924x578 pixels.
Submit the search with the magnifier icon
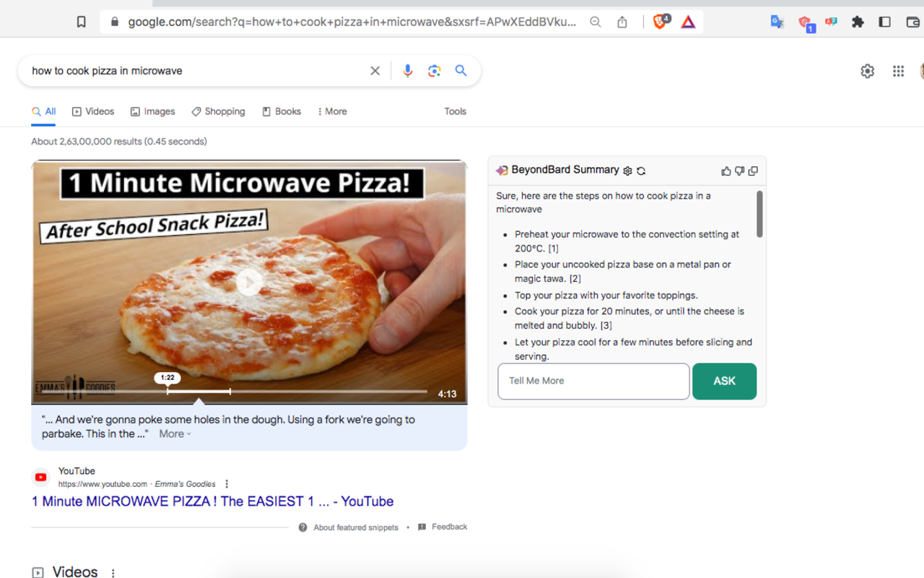point(461,71)
